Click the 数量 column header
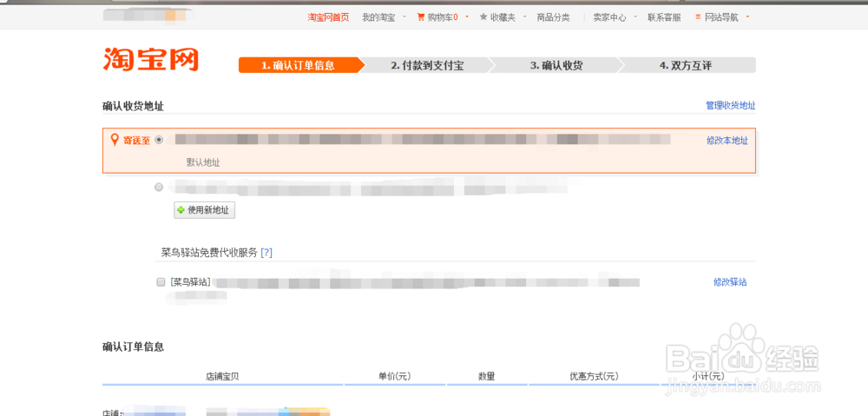The image size is (868, 416). point(487,376)
